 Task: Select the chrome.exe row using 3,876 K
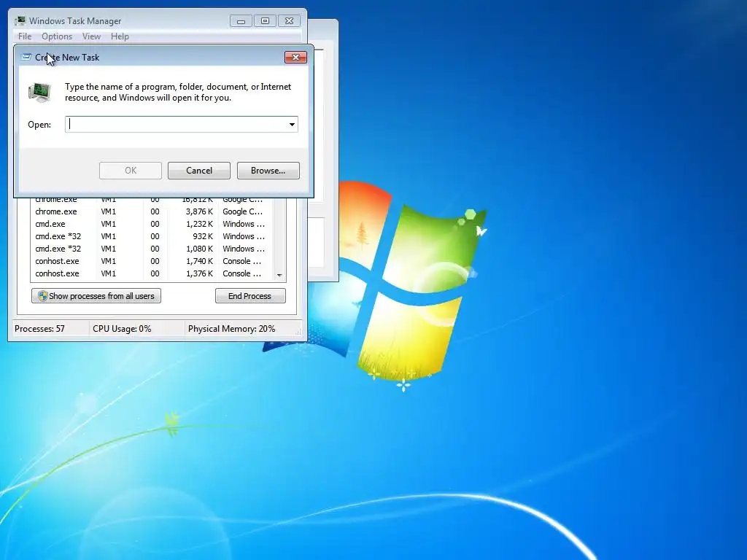point(152,211)
